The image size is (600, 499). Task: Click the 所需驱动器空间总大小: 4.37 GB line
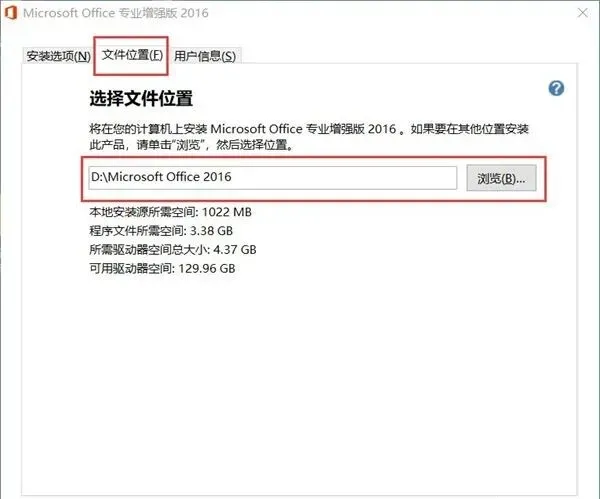click(173, 250)
